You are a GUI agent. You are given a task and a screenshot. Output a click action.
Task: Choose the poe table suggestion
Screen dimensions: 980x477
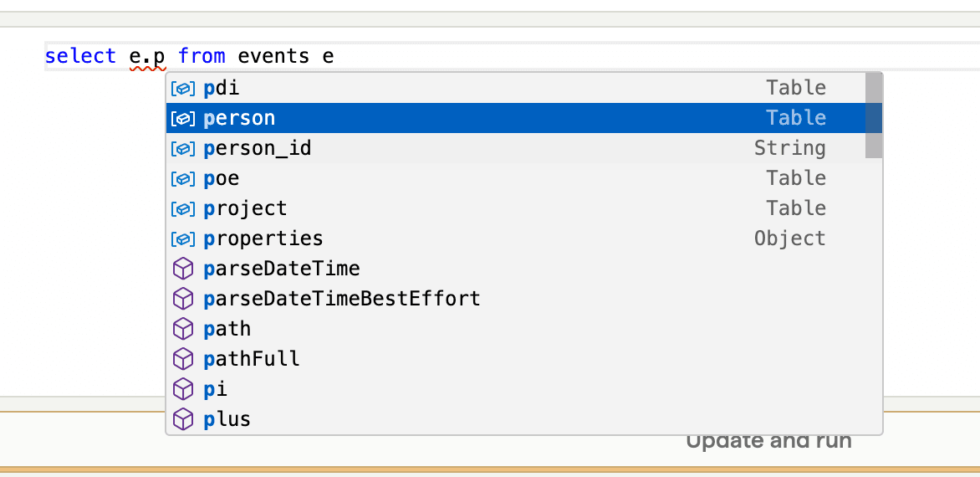click(x=516, y=178)
